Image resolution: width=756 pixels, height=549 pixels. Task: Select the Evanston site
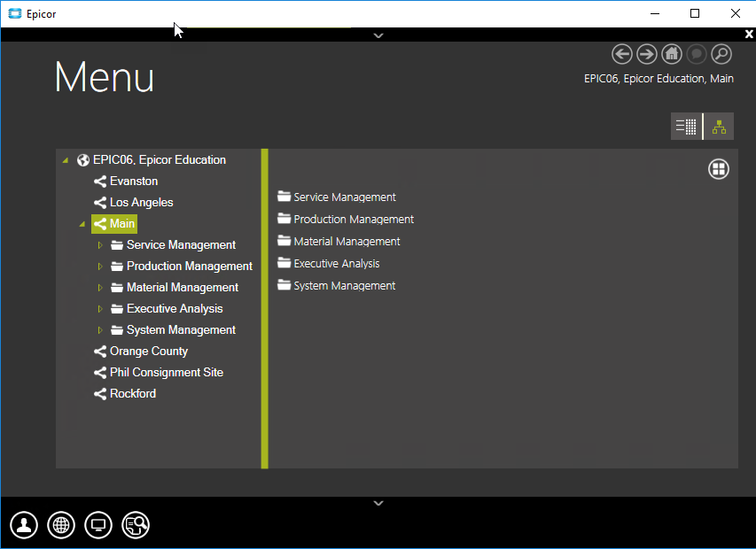(126, 181)
